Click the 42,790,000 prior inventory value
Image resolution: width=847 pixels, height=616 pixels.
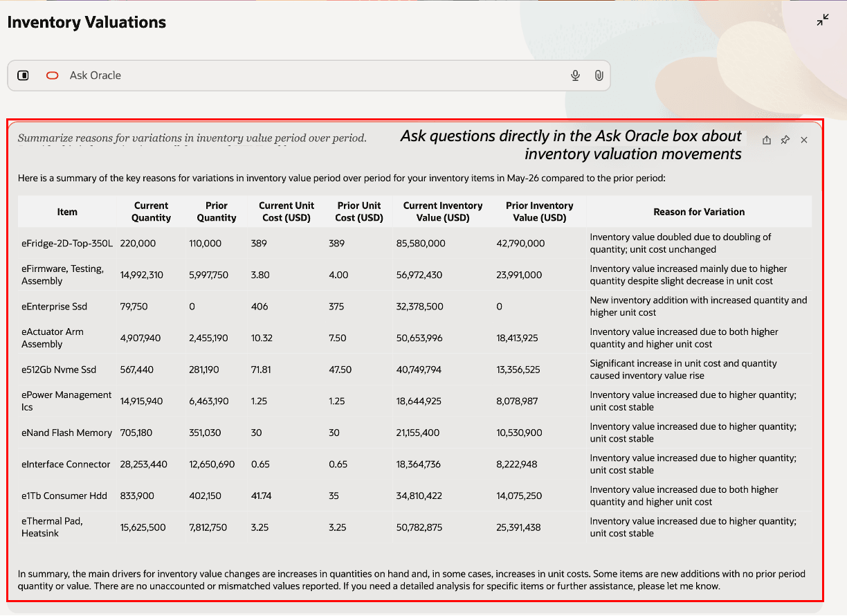[520, 244]
